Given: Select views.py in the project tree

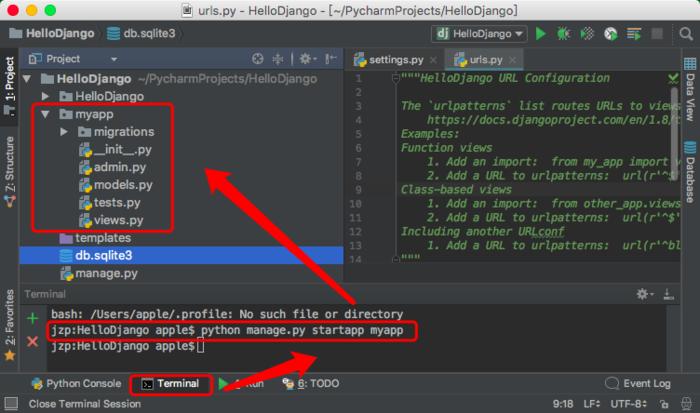Looking at the screenshot, I should click(x=111, y=220).
